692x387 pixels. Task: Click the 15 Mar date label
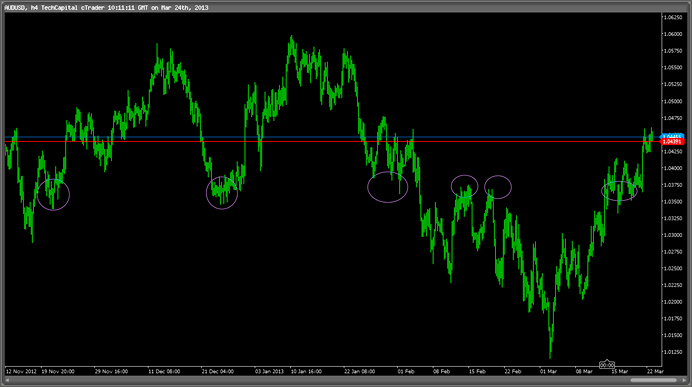620,372
